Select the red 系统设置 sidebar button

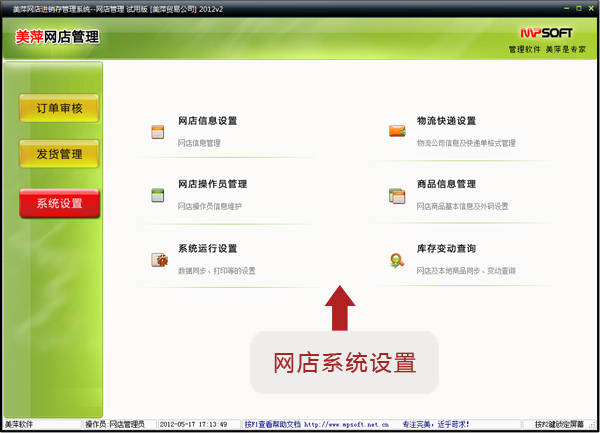pyautogui.click(x=59, y=203)
